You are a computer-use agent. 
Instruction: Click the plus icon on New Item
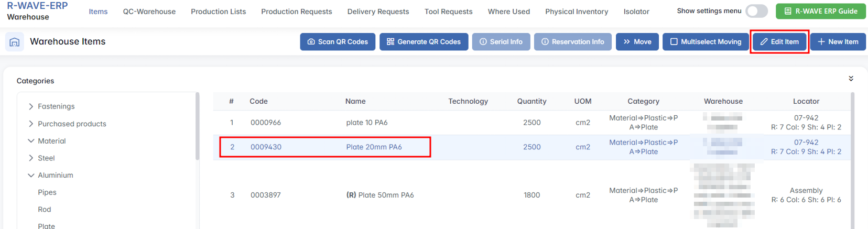coord(821,42)
